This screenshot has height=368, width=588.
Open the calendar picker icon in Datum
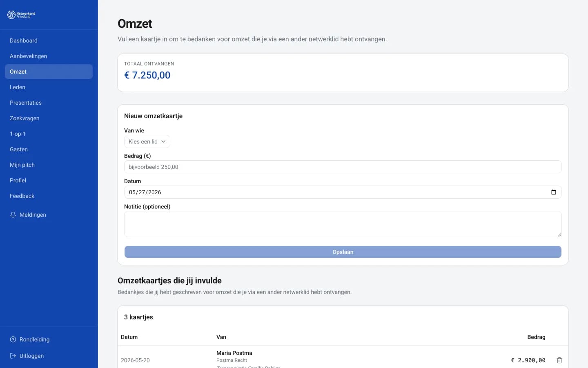(x=554, y=192)
